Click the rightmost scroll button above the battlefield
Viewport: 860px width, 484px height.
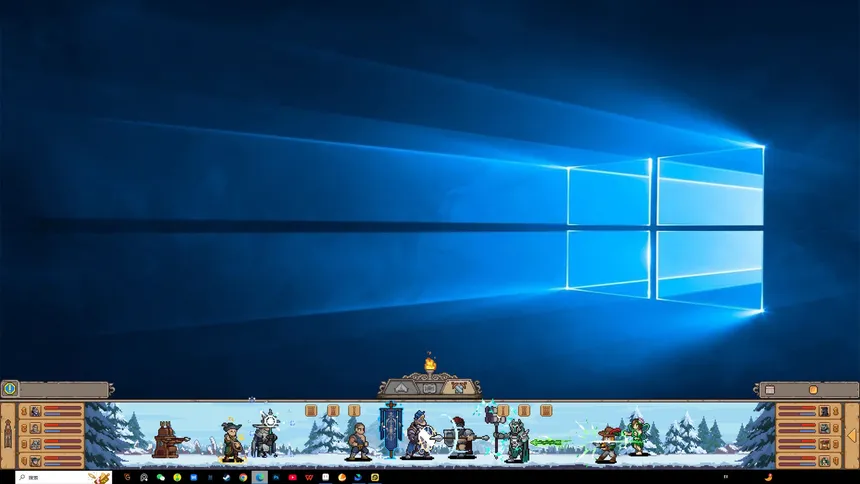point(546,410)
